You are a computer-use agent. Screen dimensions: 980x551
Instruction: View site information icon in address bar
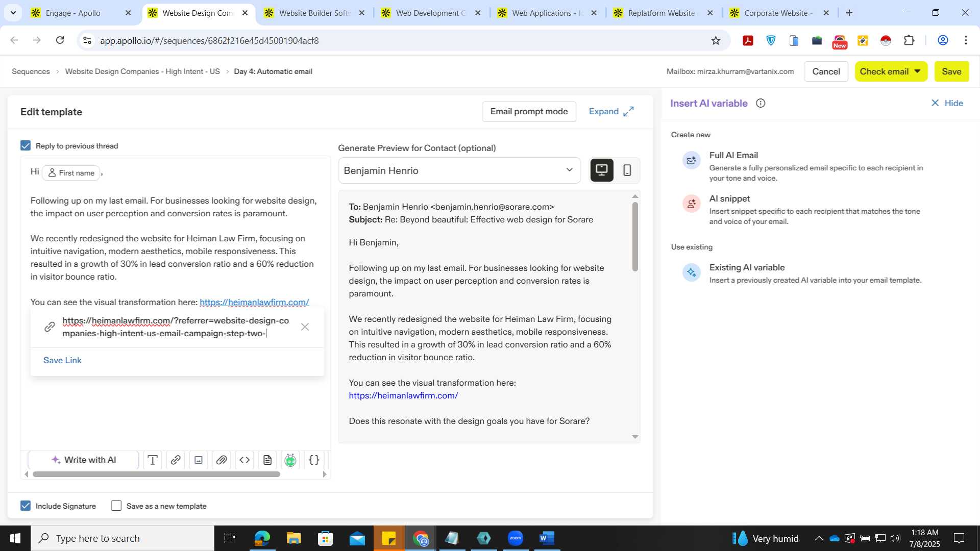pos(87,40)
